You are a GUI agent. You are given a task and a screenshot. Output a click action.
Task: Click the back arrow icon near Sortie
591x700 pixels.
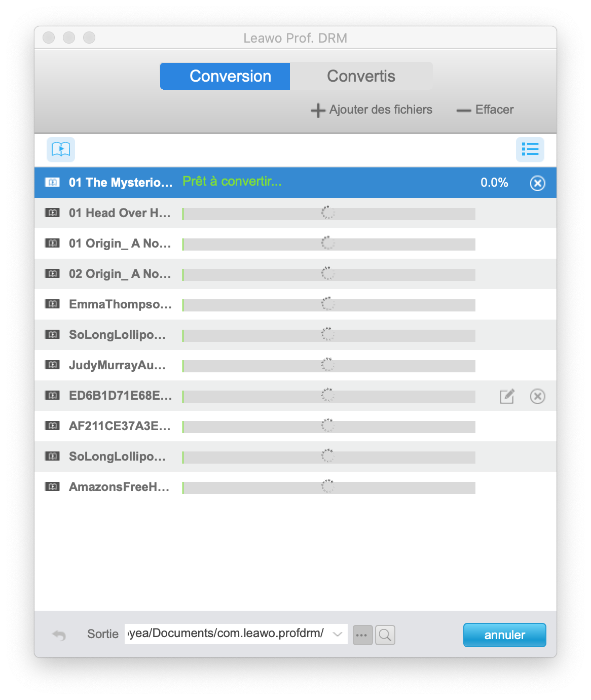tap(59, 635)
